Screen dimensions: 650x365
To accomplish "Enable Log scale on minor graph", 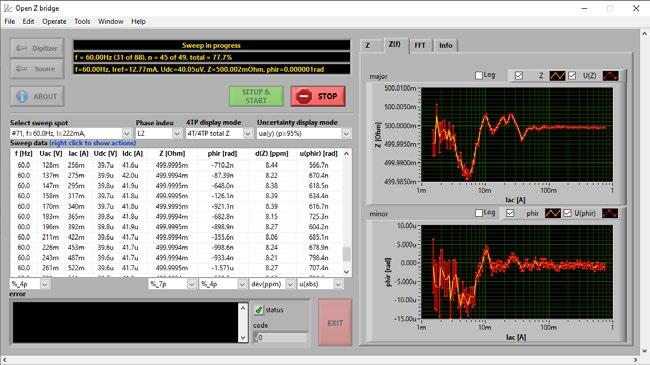I will (x=479, y=213).
